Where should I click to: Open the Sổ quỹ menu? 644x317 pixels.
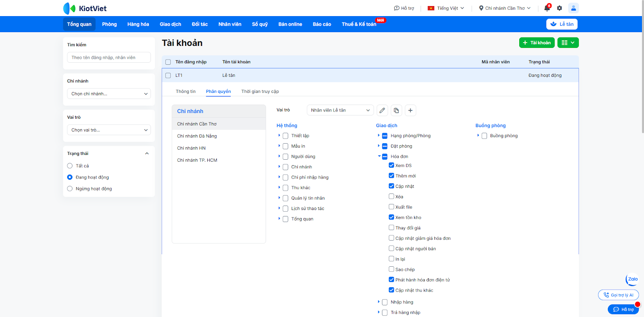260,24
